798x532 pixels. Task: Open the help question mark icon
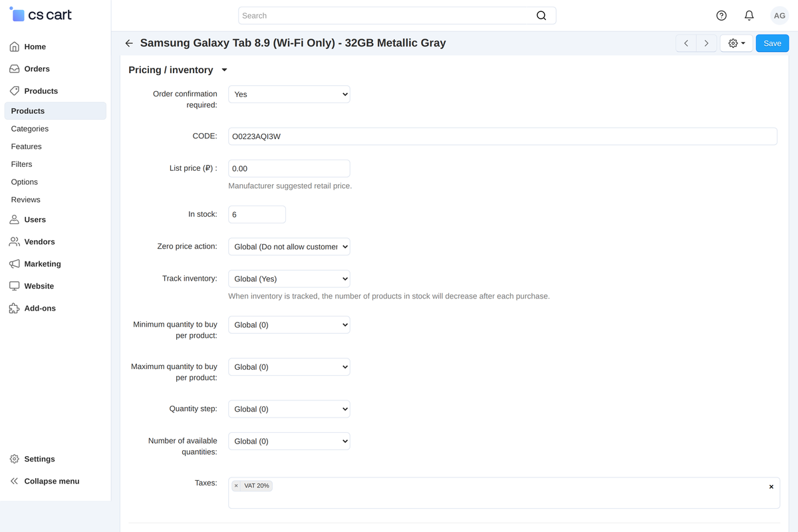[x=722, y=16]
